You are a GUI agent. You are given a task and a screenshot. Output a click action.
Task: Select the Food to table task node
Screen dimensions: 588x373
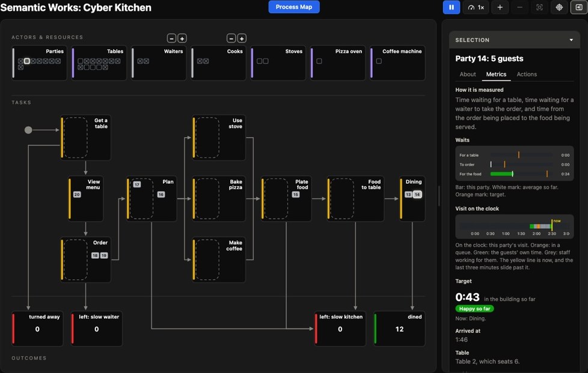tap(355, 199)
